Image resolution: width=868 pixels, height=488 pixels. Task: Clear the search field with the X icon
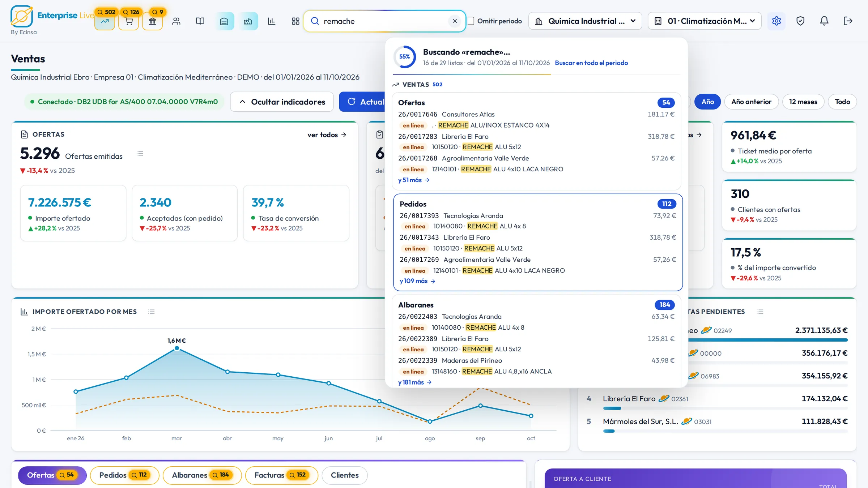pos(455,21)
